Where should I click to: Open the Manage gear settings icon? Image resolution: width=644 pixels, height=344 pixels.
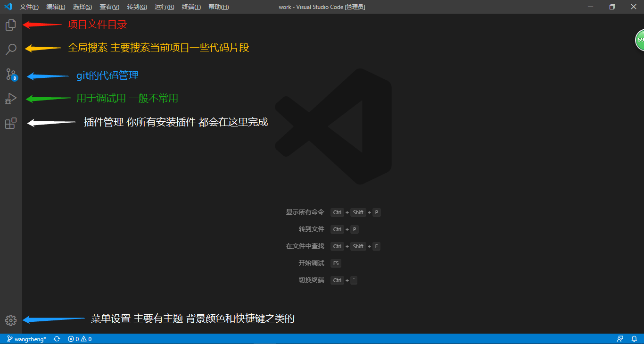(x=10, y=320)
